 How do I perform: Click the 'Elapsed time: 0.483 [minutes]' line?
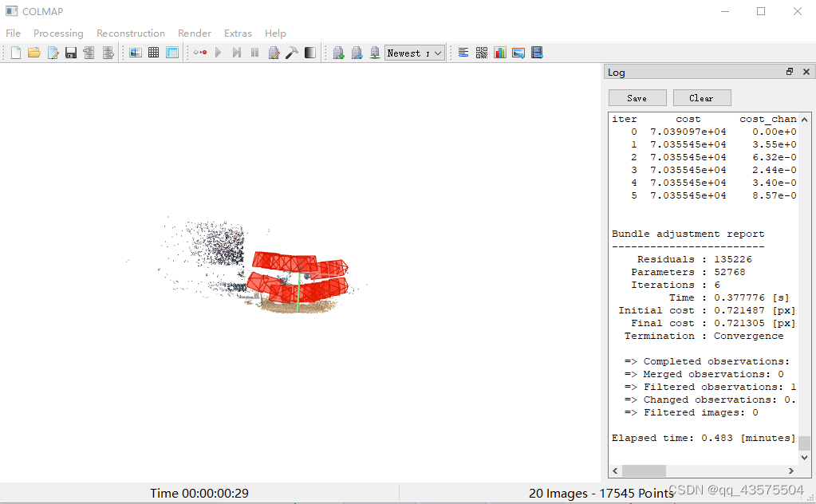(x=704, y=438)
